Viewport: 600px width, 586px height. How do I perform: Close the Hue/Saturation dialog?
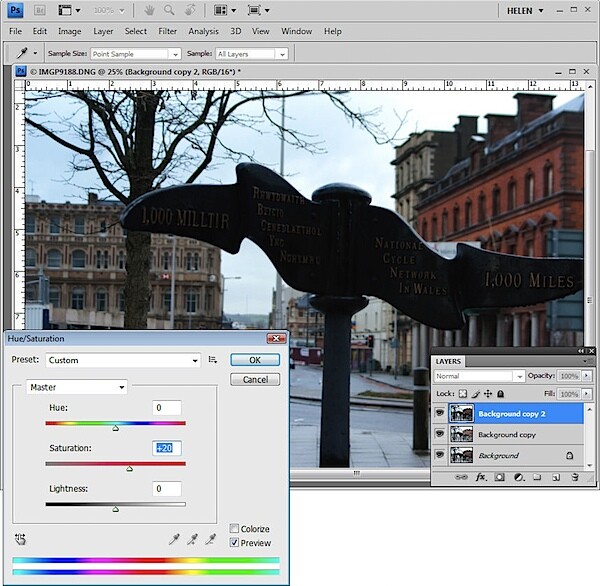click(276, 338)
